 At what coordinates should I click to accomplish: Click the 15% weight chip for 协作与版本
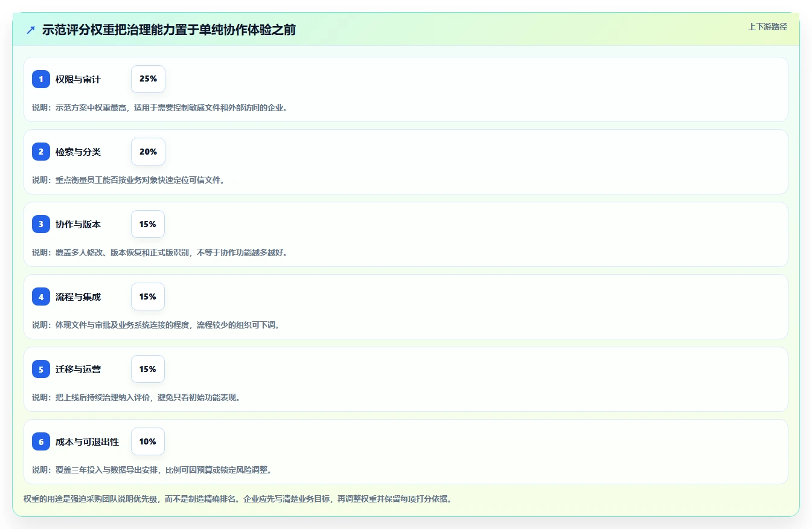coord(148,224)
